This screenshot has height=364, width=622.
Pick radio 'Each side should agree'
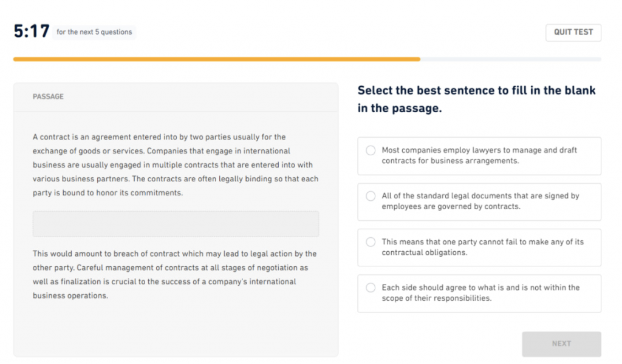[371, 288]
